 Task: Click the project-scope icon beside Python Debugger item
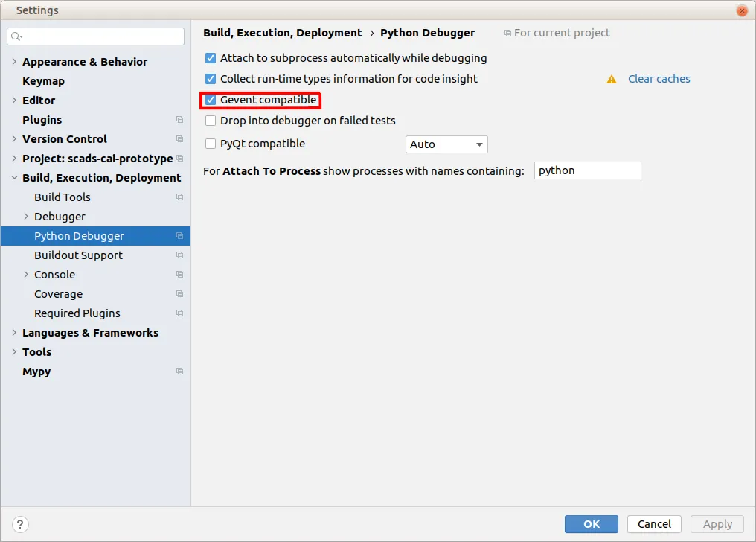tap(179, 236)
